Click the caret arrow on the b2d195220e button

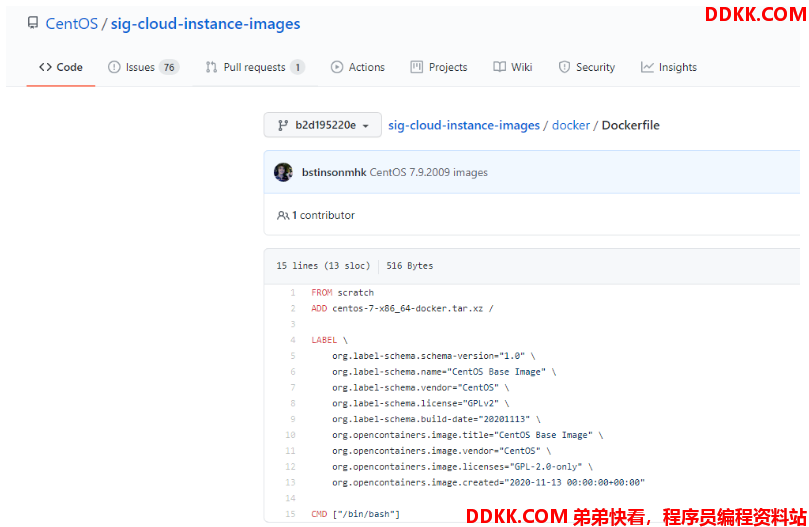pos(366,126)
